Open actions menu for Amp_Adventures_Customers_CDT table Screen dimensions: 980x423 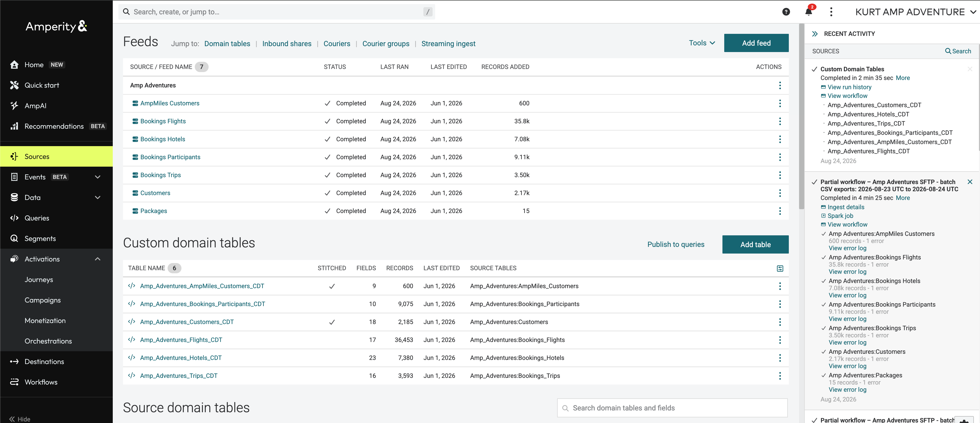[x=780, y=322]
